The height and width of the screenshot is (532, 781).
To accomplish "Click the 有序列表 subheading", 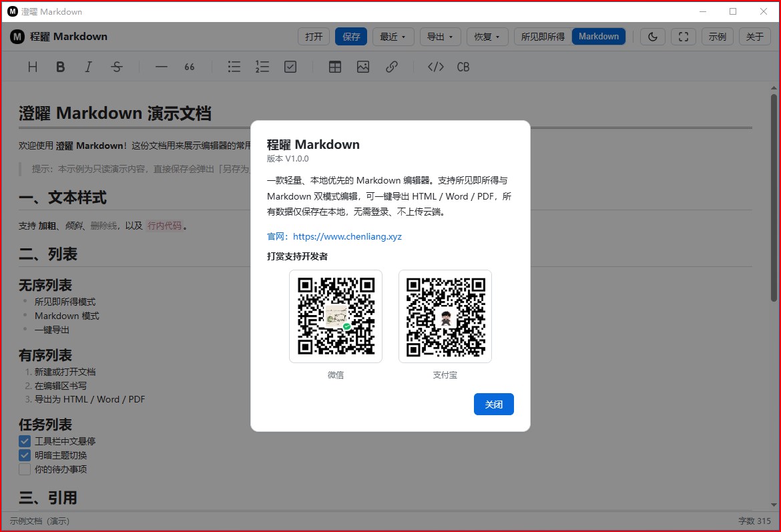I will click(45, 355).
